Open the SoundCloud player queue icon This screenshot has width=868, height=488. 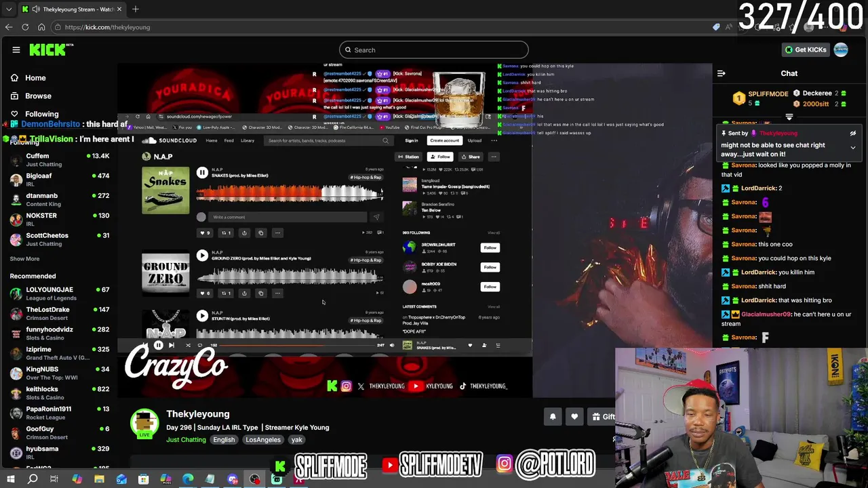[498, 345]
